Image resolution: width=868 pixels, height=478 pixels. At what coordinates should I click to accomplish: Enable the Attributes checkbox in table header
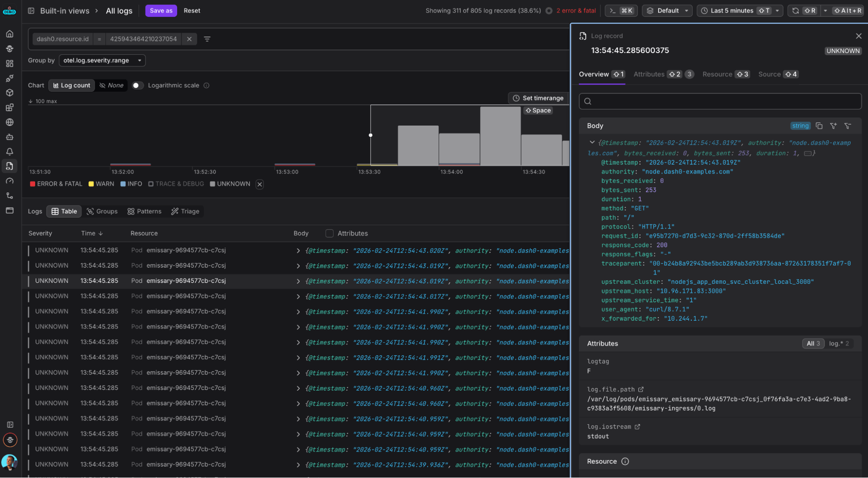(x=330, y=233)
